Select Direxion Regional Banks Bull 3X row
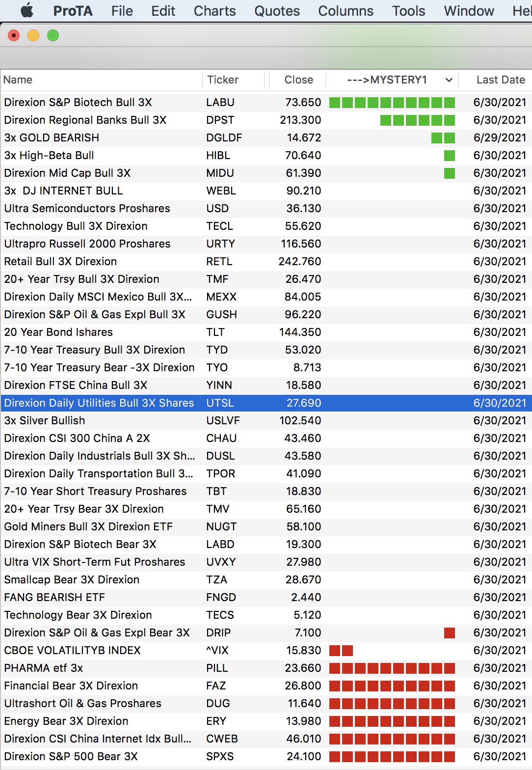This screenshot has height=770, width=532. 266,120
